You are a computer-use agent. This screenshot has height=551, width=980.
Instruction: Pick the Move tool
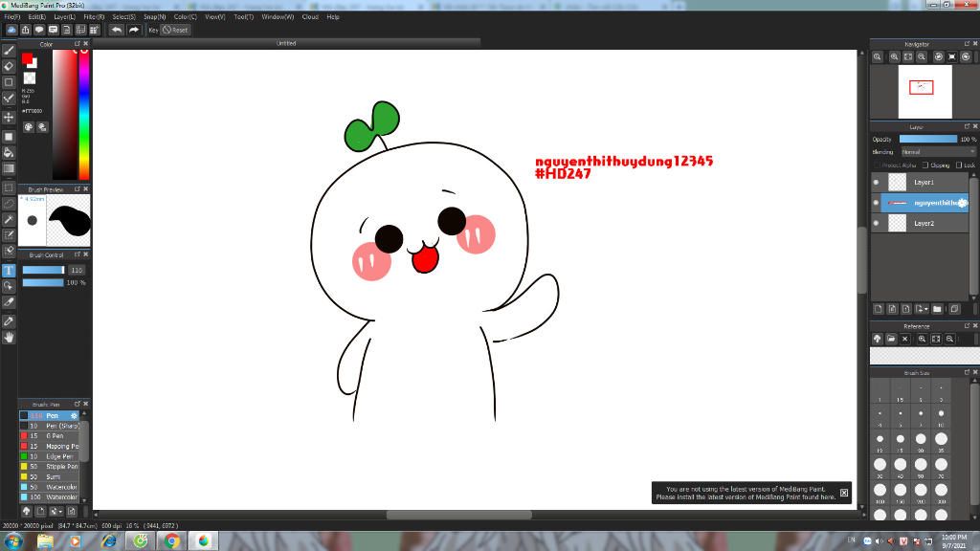point(9,118)
